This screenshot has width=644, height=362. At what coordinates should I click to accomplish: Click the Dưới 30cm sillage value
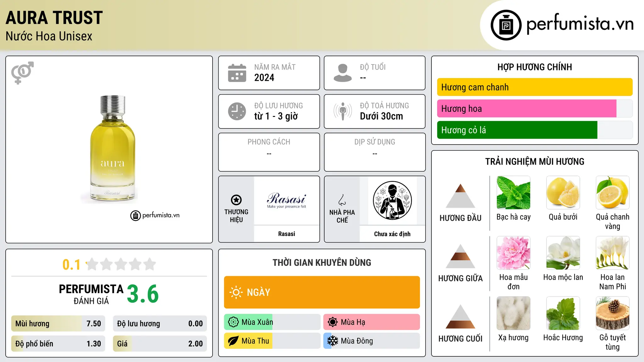click(381, 116)
